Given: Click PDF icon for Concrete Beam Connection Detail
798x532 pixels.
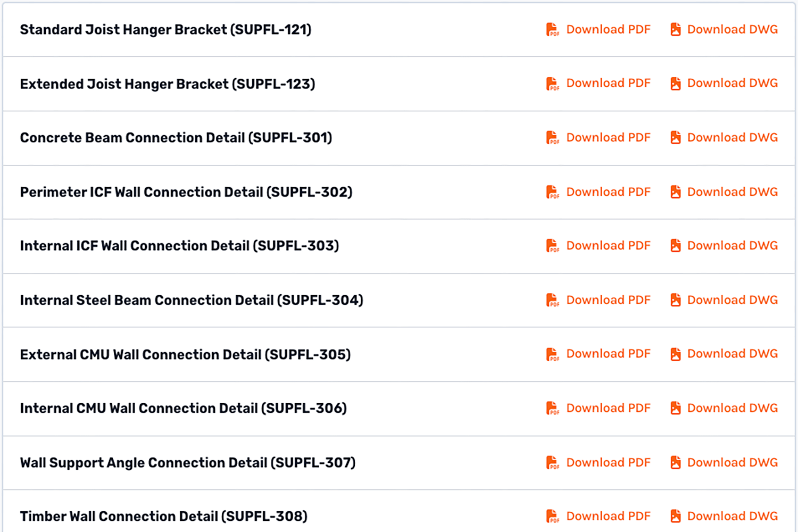Looking at the screenshot, I should click(x=552, y=138).
